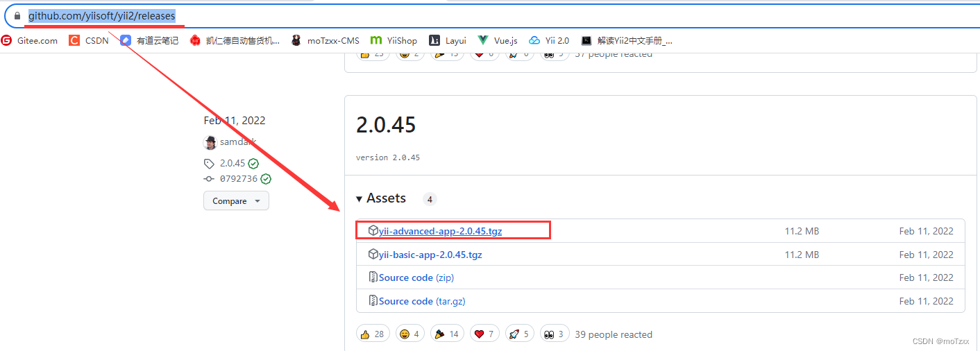Click the Layui favicon icon

click(434, 40)
